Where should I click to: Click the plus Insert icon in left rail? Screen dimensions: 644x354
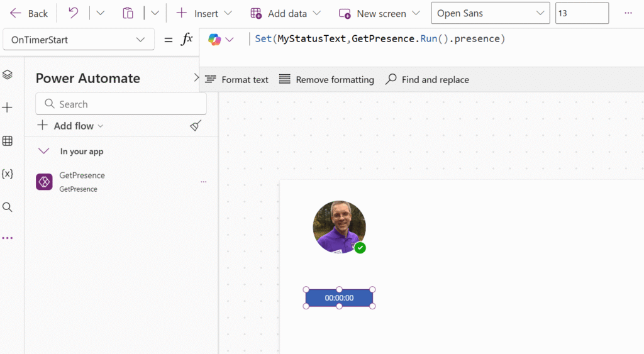pos(8,108)
